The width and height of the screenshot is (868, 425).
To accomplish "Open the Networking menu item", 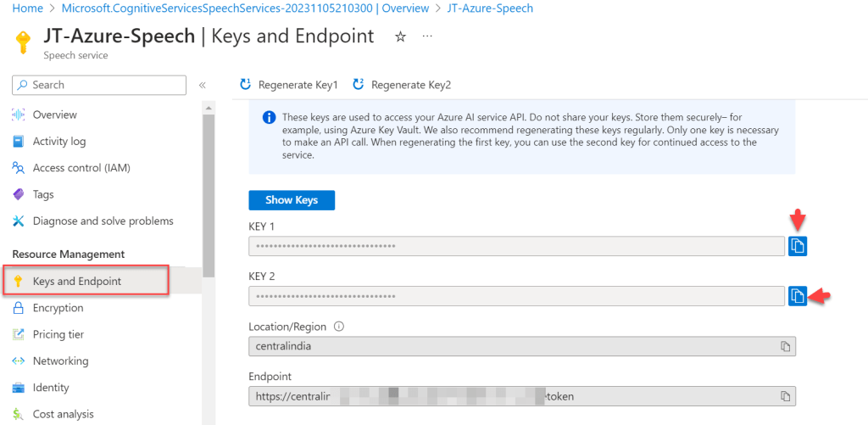I will pyautogui.click(x=60, y=361).
